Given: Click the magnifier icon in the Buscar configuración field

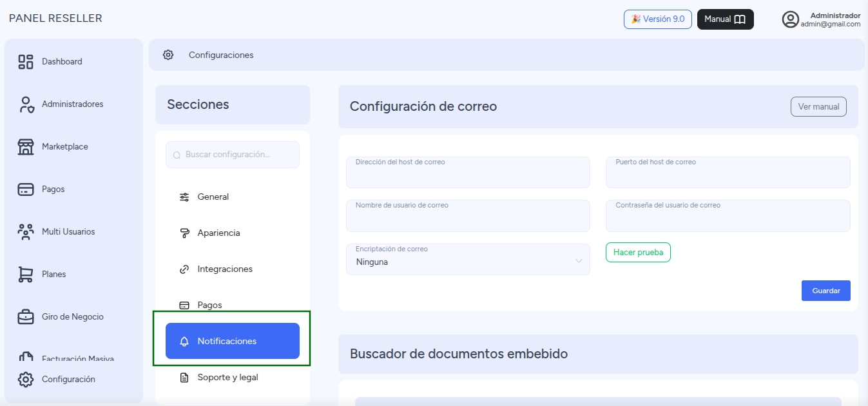Looking at the screenshot, I should pos(177,155).
